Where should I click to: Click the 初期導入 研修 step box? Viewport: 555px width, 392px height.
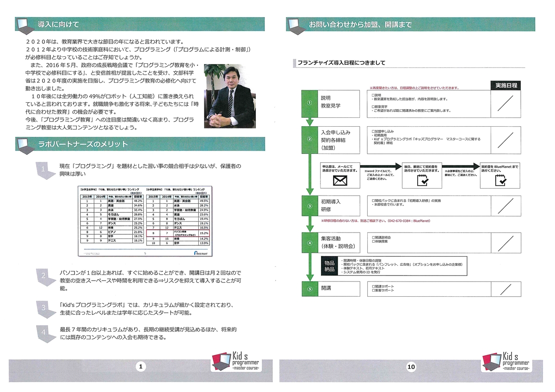click(x=339, y=205)
